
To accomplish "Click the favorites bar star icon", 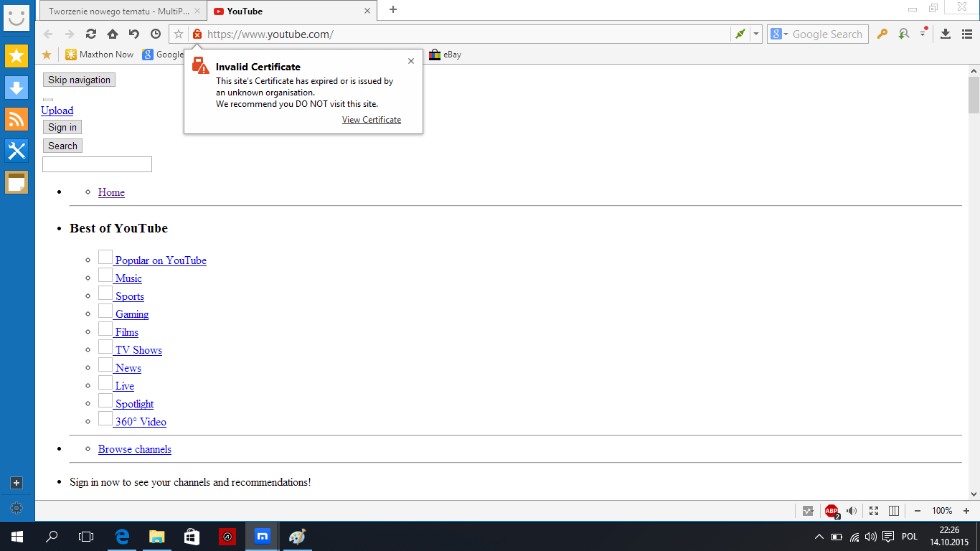I will 47,55.
